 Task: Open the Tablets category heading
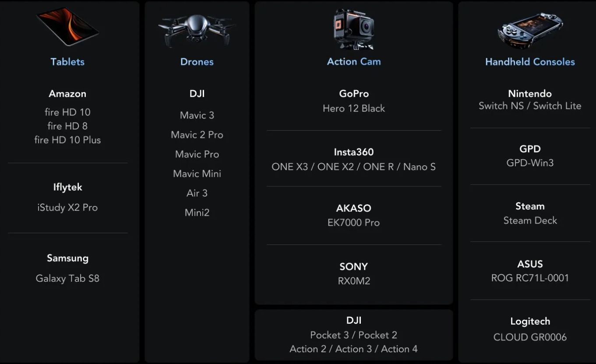[67, 62]
